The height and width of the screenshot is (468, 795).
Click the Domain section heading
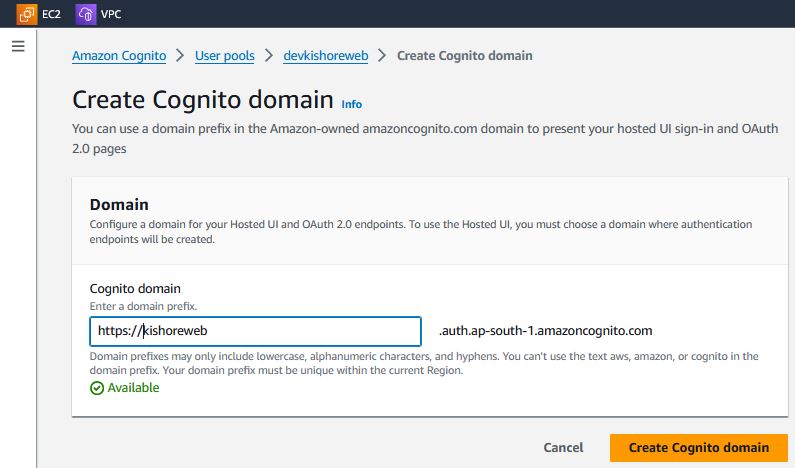point(119,205)
